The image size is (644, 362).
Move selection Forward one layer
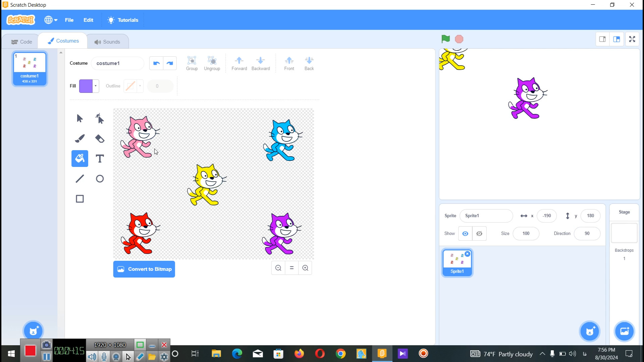point(239,63)
